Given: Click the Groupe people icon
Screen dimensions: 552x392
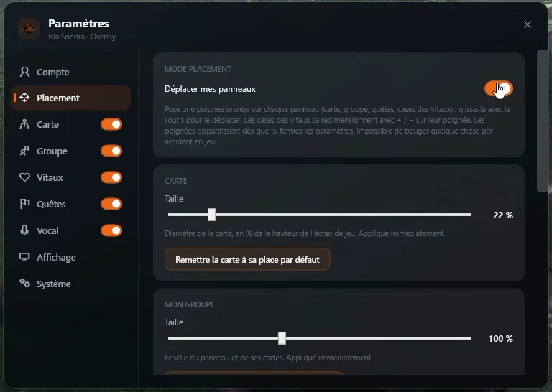Looking at the screenshot, I should [x=24, y=151].
